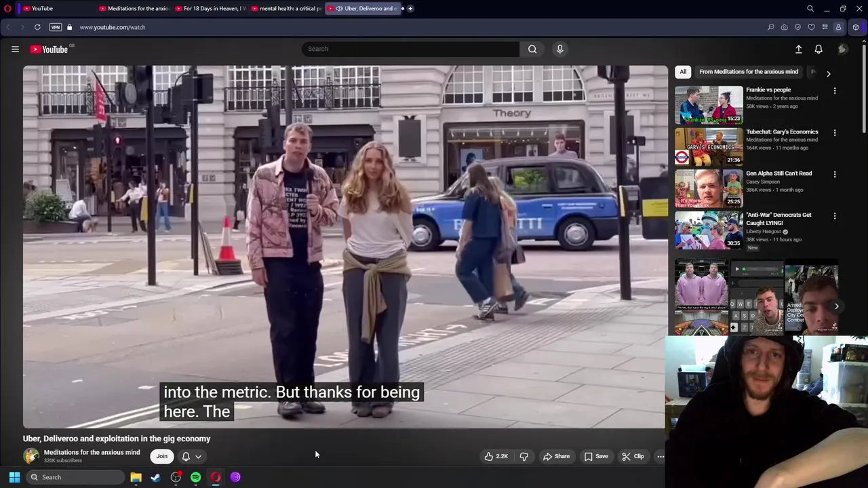
Task: Toggle the subscription notification bell
Action: coord(186,457)
